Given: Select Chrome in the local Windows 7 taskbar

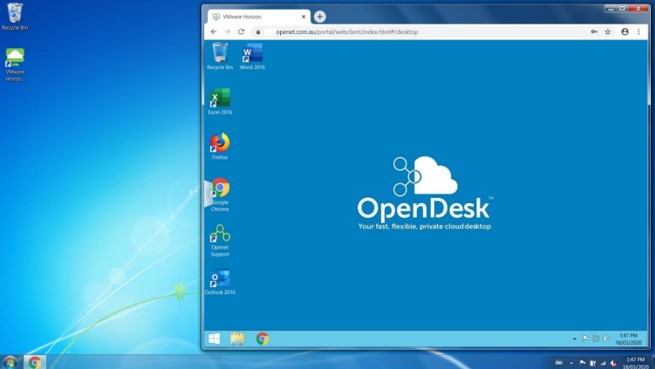Looking at the screenshot, I should [35, 362].
